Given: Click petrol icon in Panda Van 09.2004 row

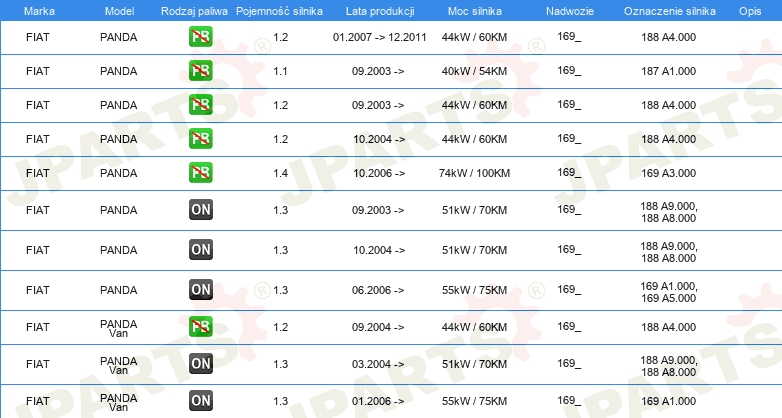Looking at the screenshot, I should coord(200,326).
